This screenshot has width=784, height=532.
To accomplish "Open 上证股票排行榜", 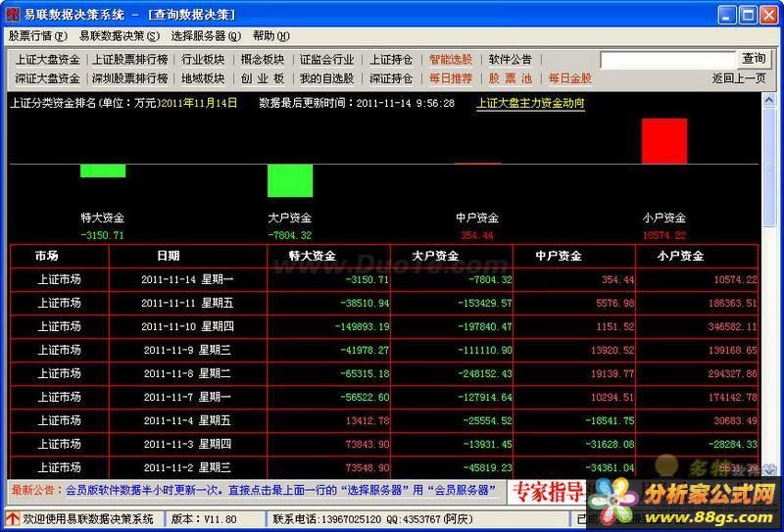I will (130, 60).
